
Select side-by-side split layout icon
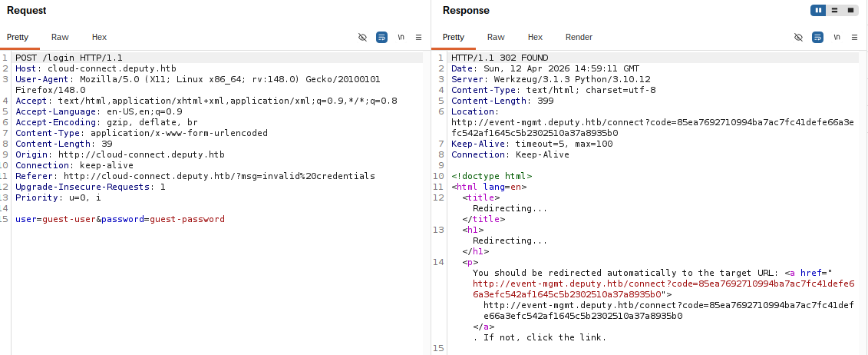pos(818,10)
